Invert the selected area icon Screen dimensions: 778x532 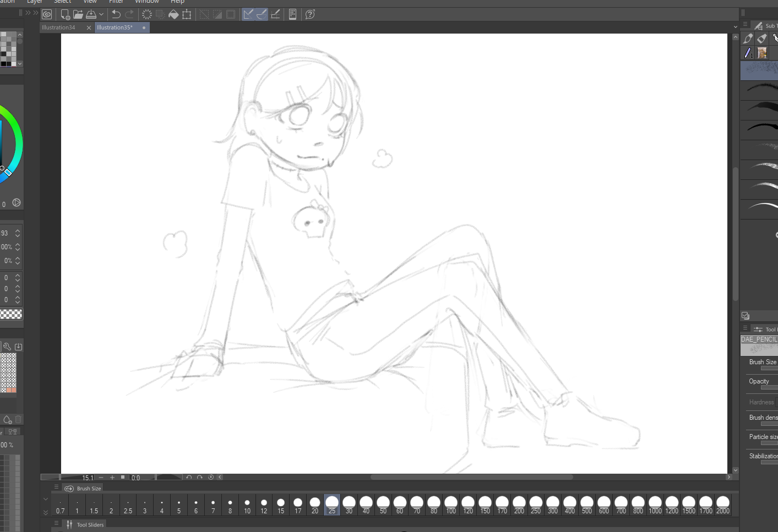coord(217,14)
